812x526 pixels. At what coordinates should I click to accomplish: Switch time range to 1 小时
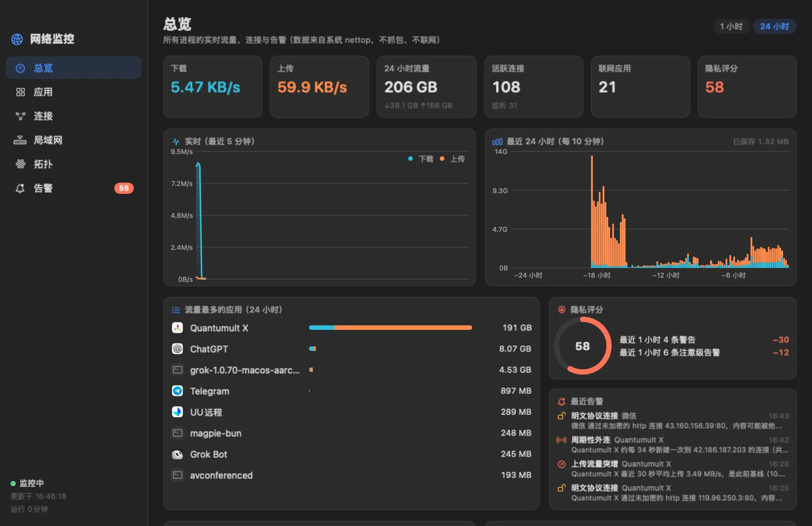click(731, 27)
